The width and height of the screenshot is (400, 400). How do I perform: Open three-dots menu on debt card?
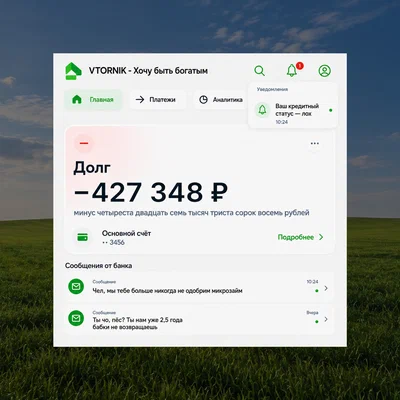(x=315, y=143)
